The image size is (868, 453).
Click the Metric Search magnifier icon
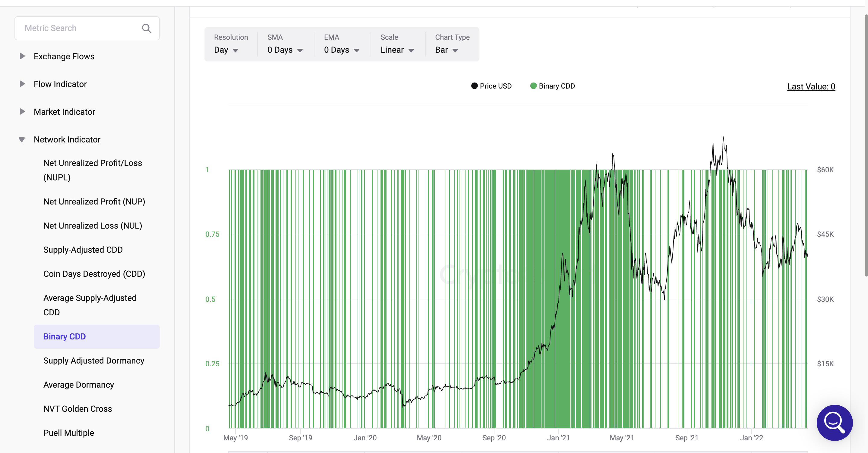[146, 28]
